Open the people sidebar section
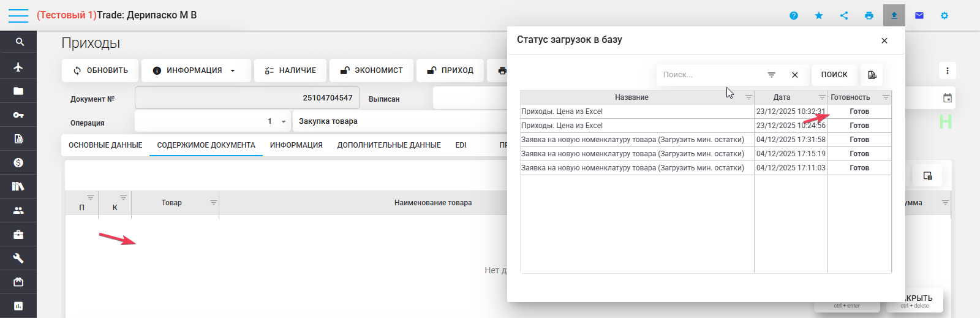 (x=18, y=210)
